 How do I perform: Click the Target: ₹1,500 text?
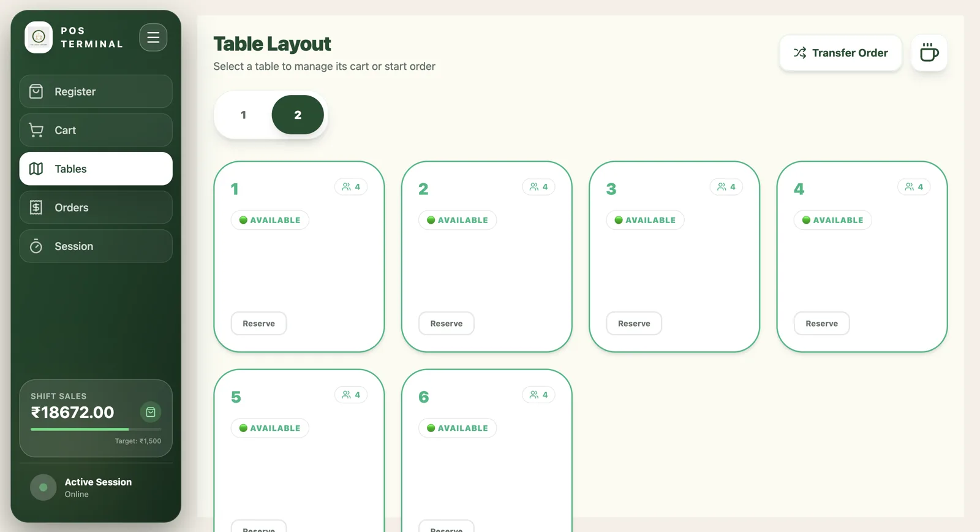[x=138, y=441]
